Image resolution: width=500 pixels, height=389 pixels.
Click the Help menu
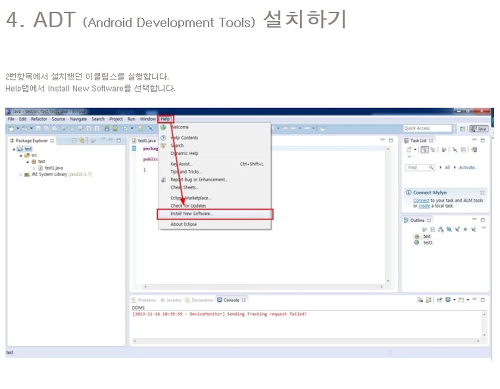165,119
